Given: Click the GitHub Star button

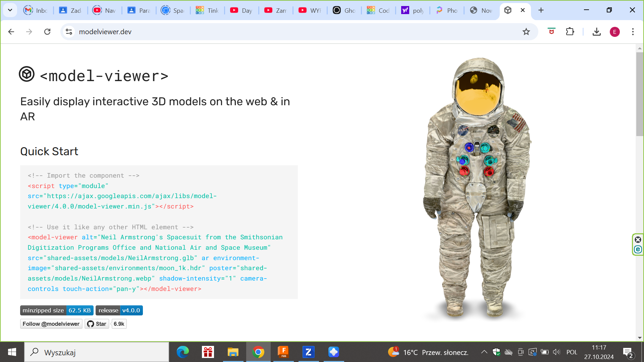Looking at the screenshot, I should tap(97, 324).
